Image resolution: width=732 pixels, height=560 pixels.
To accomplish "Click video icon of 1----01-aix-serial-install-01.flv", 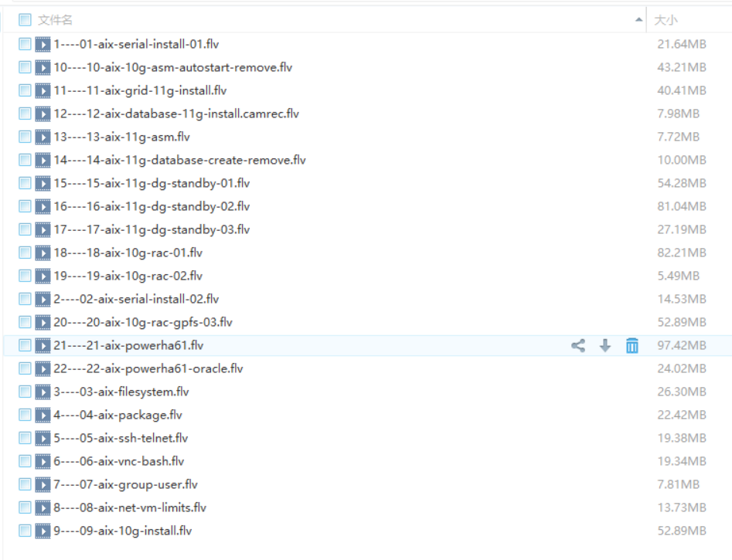I will (43, 44).
